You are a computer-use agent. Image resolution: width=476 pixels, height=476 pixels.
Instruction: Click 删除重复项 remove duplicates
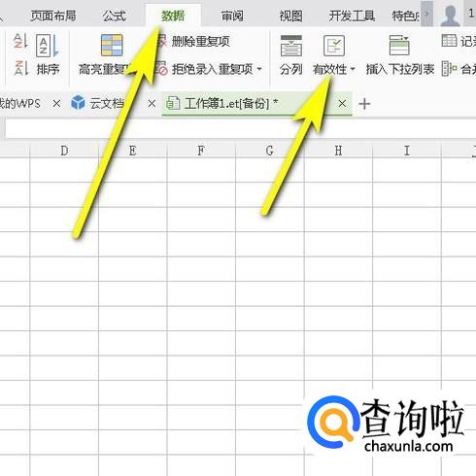coord(200,42)
